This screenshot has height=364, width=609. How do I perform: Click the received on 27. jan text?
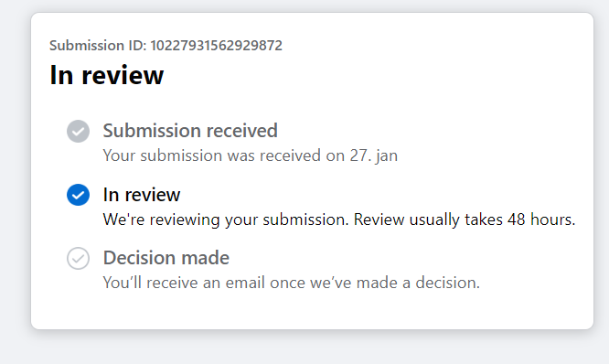tap(328, 155)
